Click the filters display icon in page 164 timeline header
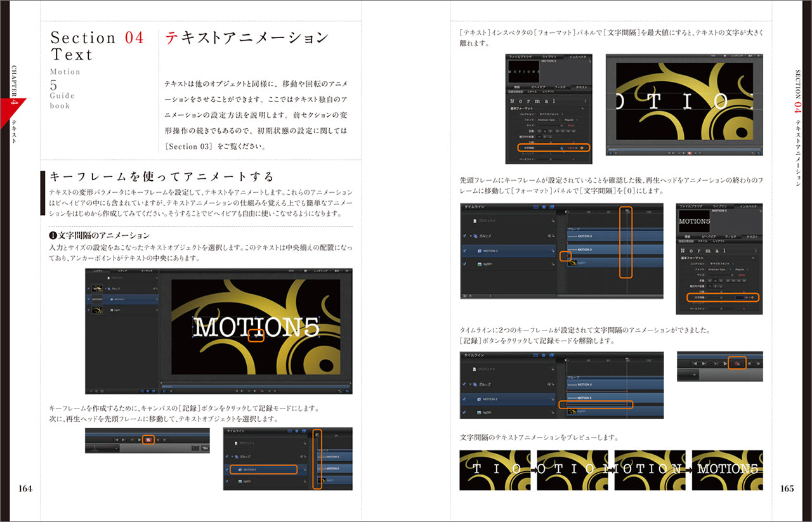Image resolution: width=812 pixels, height=522 pixels. pos(304,431)
